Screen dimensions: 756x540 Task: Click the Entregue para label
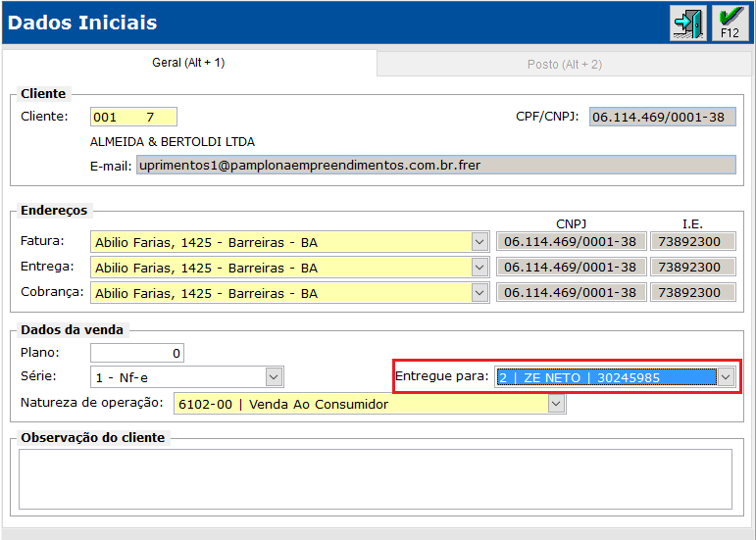[x=441, y=376]
